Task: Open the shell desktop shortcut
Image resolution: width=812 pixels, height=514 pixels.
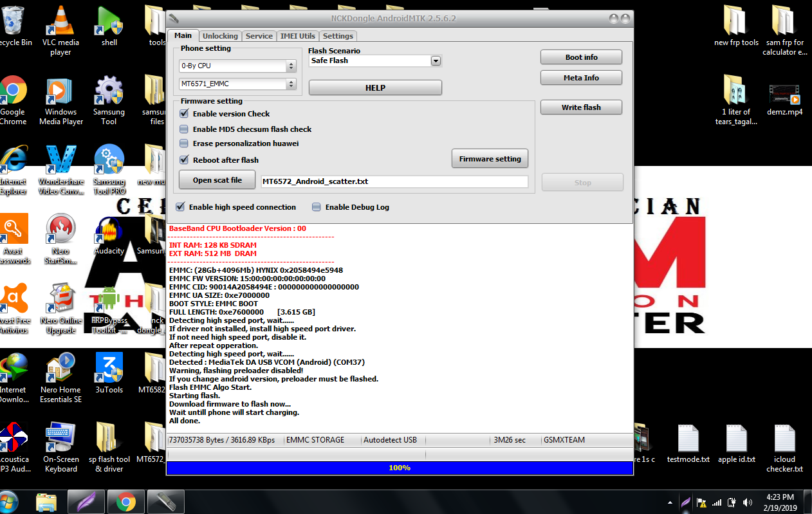Action: (x=109, y=26)
